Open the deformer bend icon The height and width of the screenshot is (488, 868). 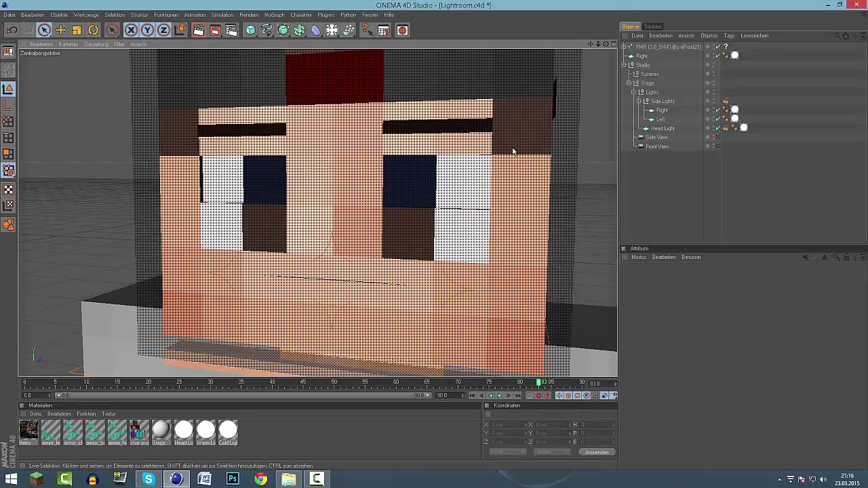coord(315,30)
